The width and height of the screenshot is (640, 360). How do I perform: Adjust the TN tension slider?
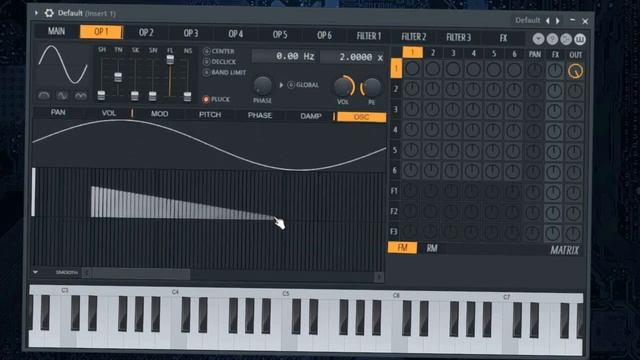118,77
